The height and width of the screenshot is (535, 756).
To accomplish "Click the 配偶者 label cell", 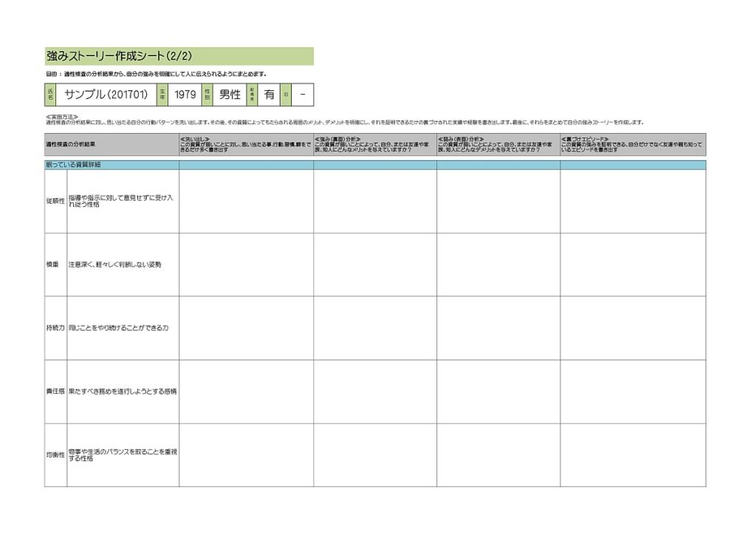I will [252, 95].
